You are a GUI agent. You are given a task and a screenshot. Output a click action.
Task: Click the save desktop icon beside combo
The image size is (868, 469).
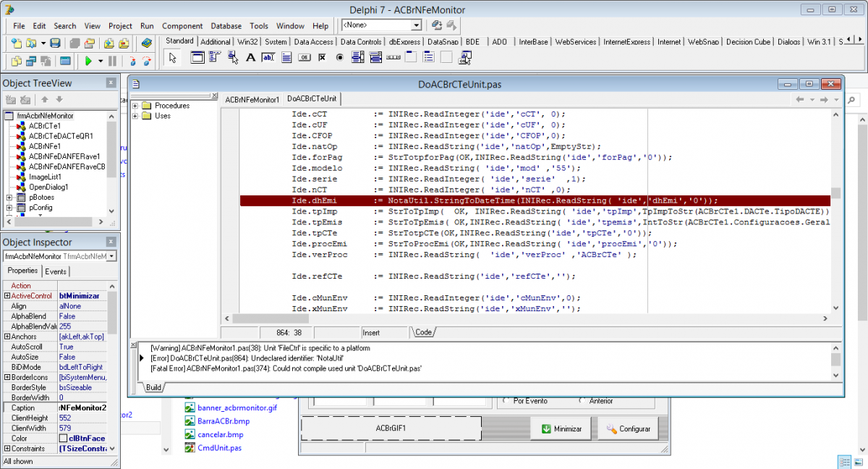[436, 25]
